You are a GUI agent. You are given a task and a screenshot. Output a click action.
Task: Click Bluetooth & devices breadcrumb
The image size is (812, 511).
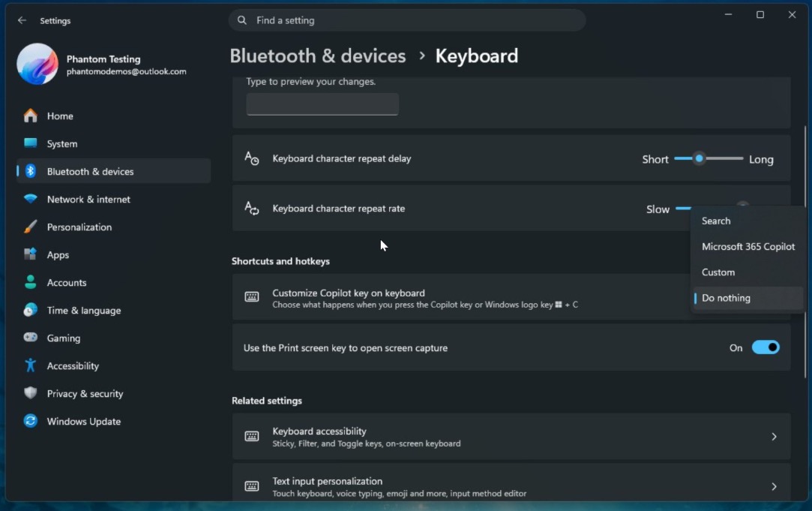(x=317, y=56)
